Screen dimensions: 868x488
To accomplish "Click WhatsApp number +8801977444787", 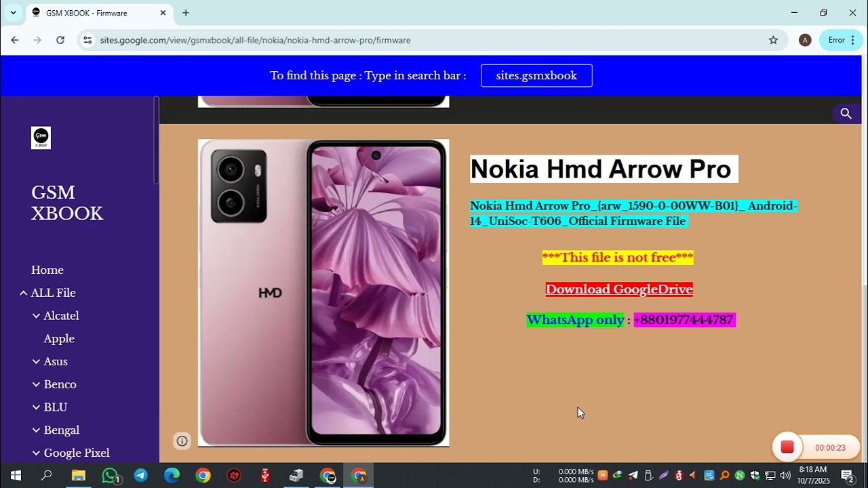I will (x=684, y=319).
